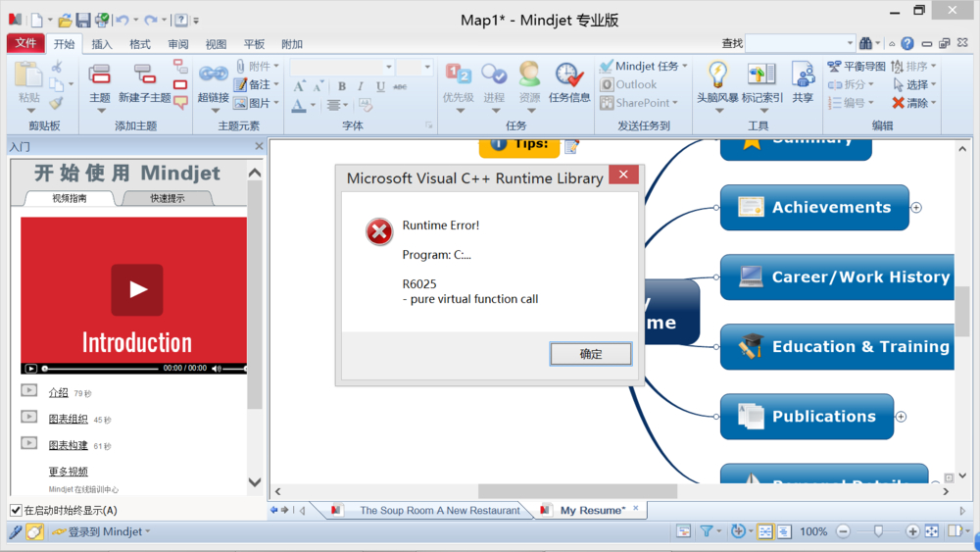Select the 快速提示 tab
980x552 pixels.
(x=168, y=198)
